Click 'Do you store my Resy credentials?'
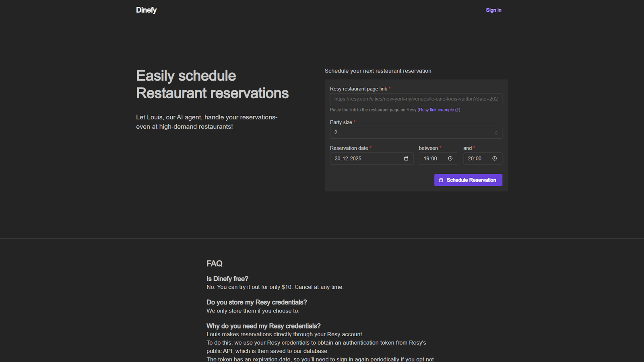 point(257,302)
